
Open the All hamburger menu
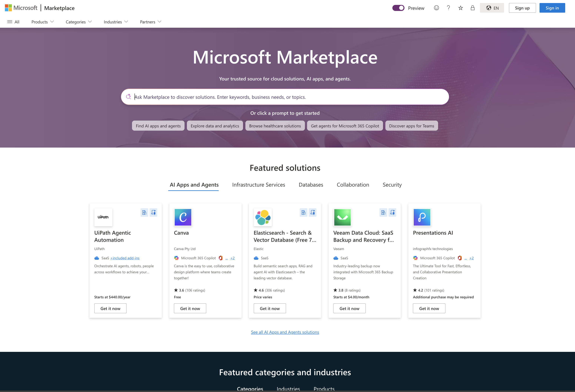[13, 22]
